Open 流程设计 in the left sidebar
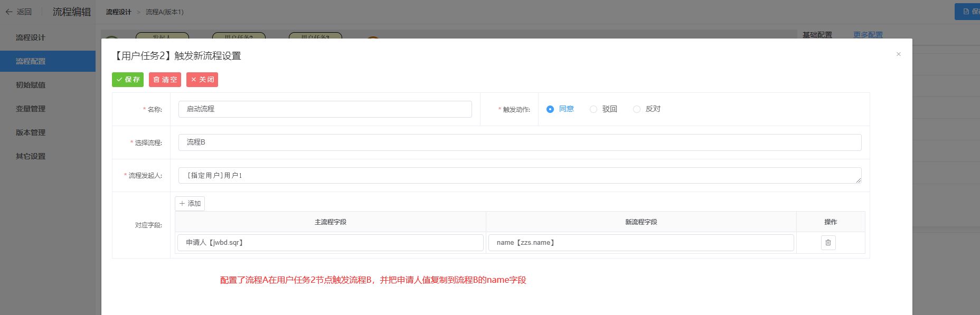The width and height of the screenshot is (980, 315). (x=31, y=37)
